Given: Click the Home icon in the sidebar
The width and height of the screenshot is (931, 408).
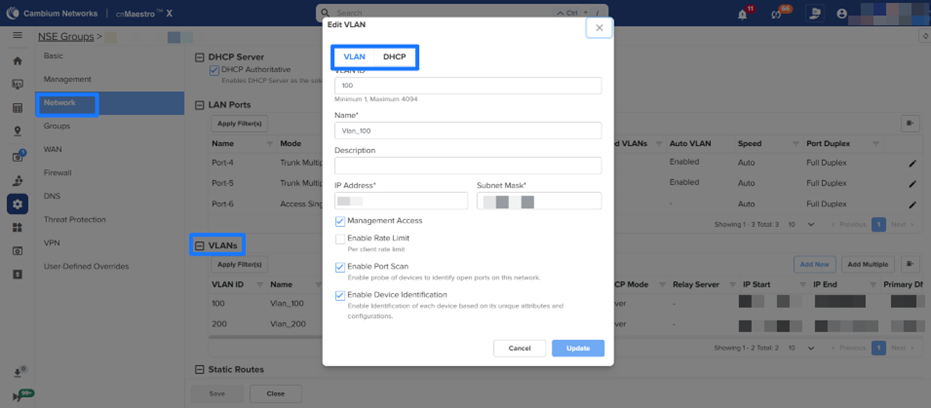Looking at the screenshot, I should click(17, 61).
